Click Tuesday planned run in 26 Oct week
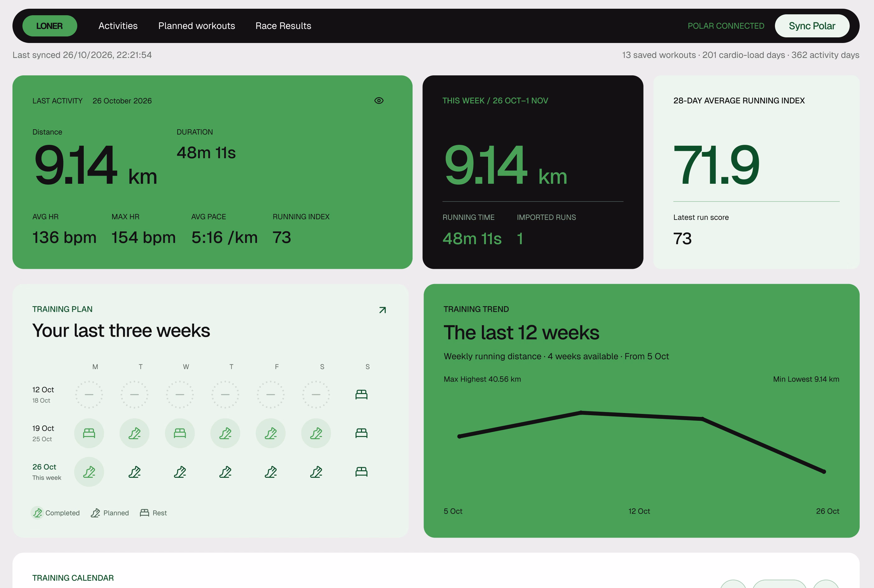The height and width of the screenshot is (588, 874). (x=134, y=472)
